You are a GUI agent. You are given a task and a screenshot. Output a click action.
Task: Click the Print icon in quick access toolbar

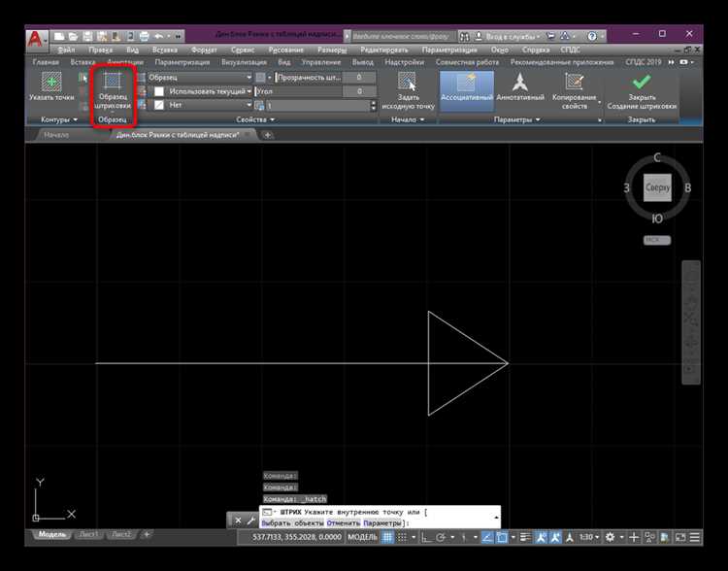145,36
